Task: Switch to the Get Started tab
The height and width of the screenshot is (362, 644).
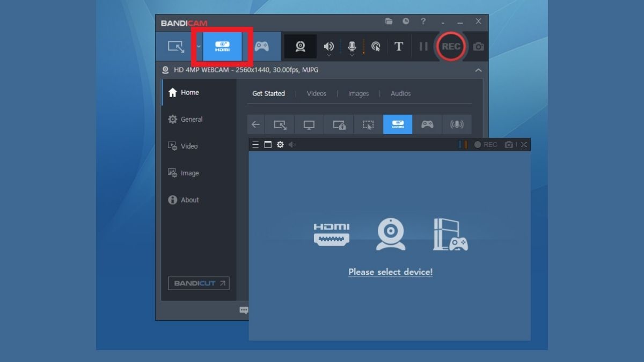Action: pos(268,93)
